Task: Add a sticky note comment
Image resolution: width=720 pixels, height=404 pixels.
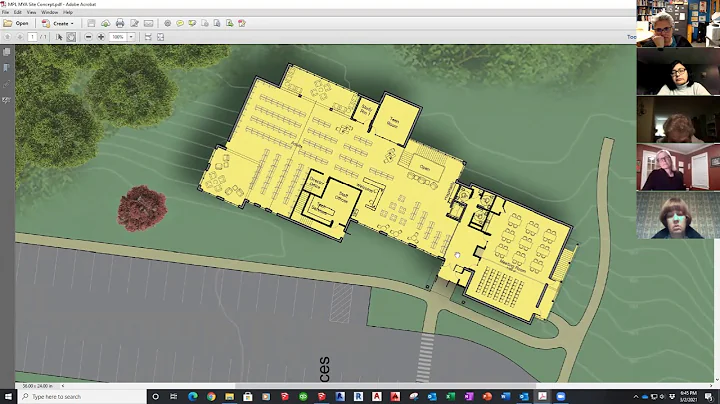Action: pos(180,23)
